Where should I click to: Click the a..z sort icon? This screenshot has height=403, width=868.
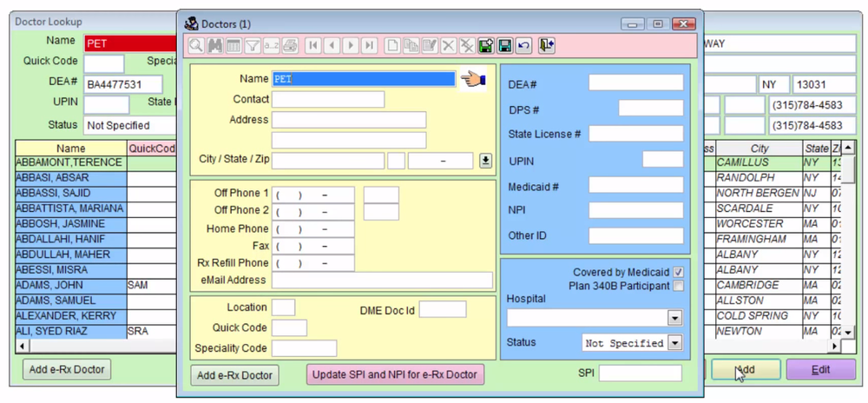click(271, 45)
